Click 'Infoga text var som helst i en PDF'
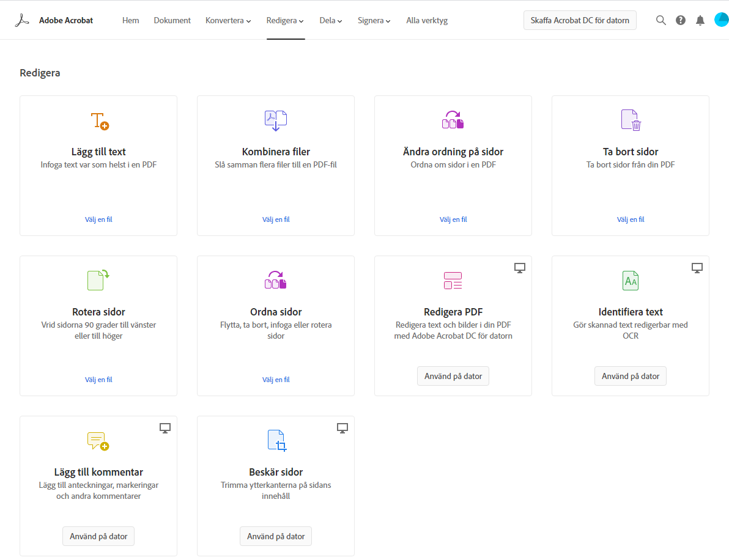 click(98, 165)
